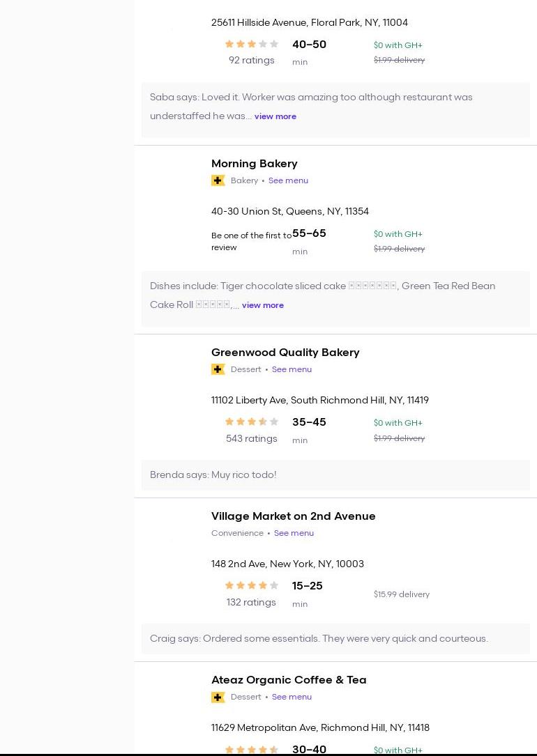
Task: Select the Greenwood Quality Bakery heading
Action: click(285, 353)
